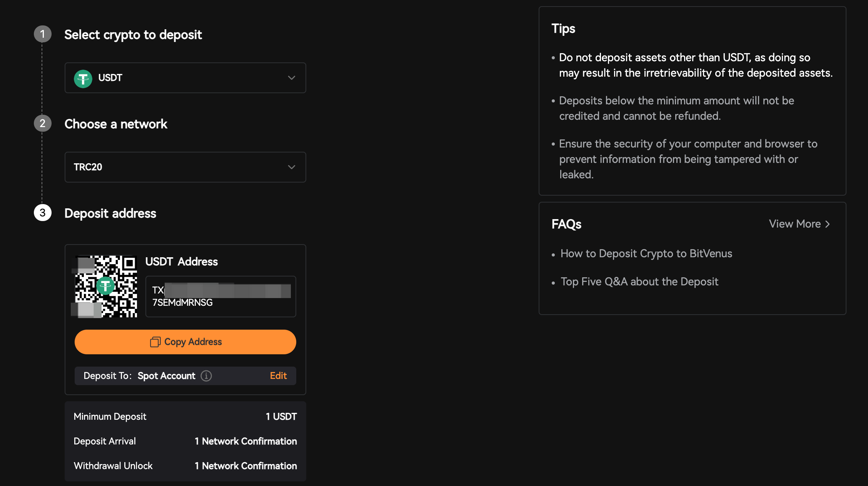Open View More FAQs
Viewport: 868px width, 486px height.
[x=800, y=224]
